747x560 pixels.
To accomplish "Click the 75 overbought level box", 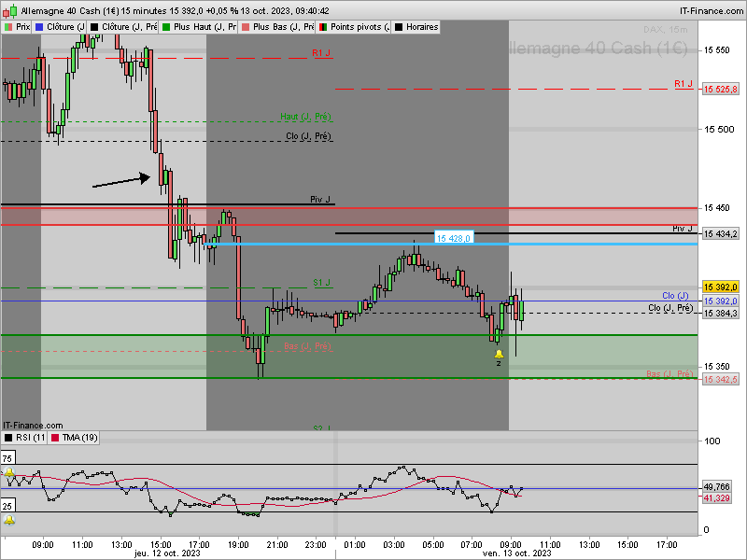I will click(x=8, y=458).
